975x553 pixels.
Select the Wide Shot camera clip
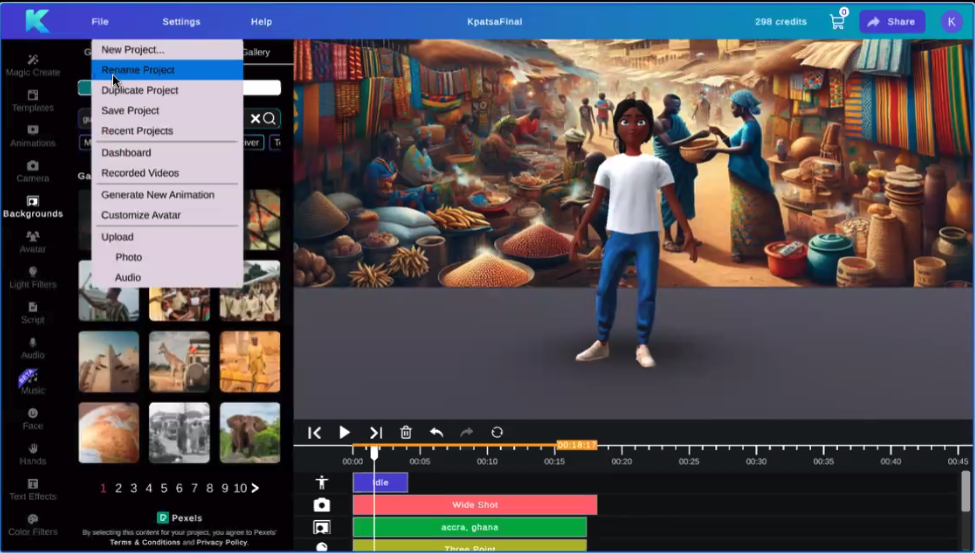point(474,505)
